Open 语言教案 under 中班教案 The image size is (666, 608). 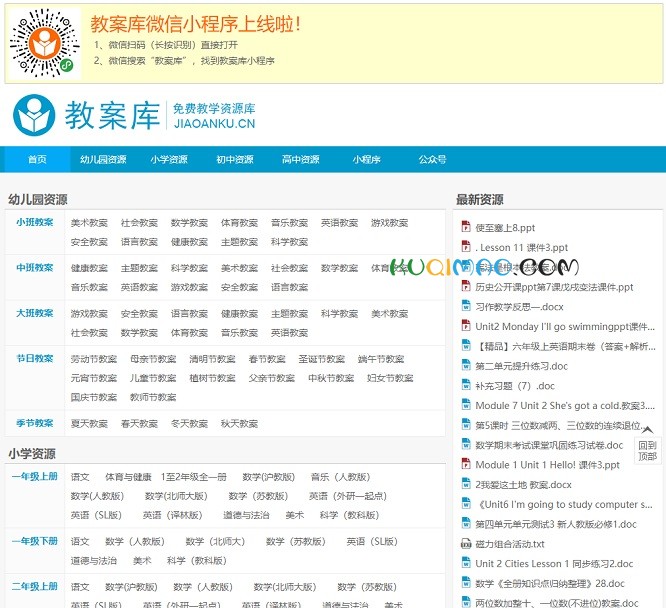pyautogui.click(x=289, y=287)
